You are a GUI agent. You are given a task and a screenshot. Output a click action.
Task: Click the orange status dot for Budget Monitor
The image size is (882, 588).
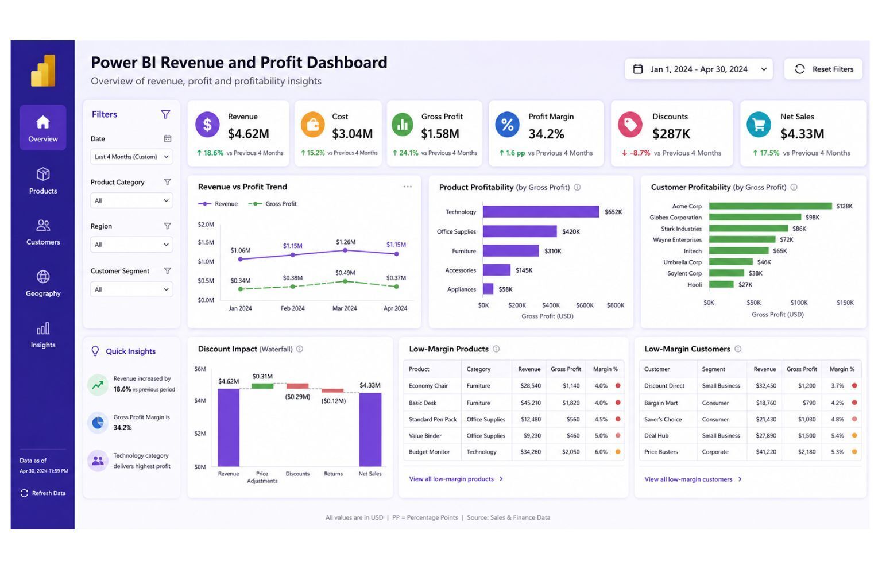618,452
